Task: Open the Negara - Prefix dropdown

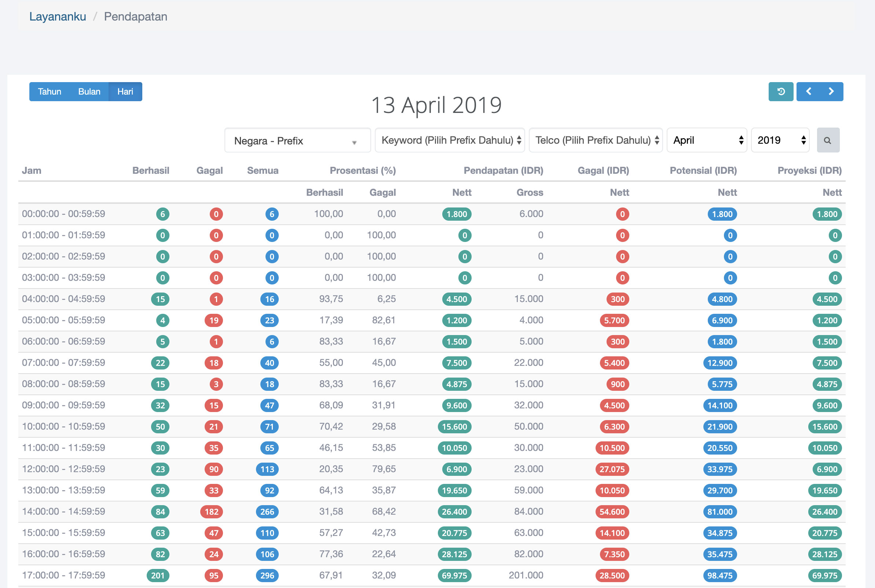Action: (x=297, y=141)
